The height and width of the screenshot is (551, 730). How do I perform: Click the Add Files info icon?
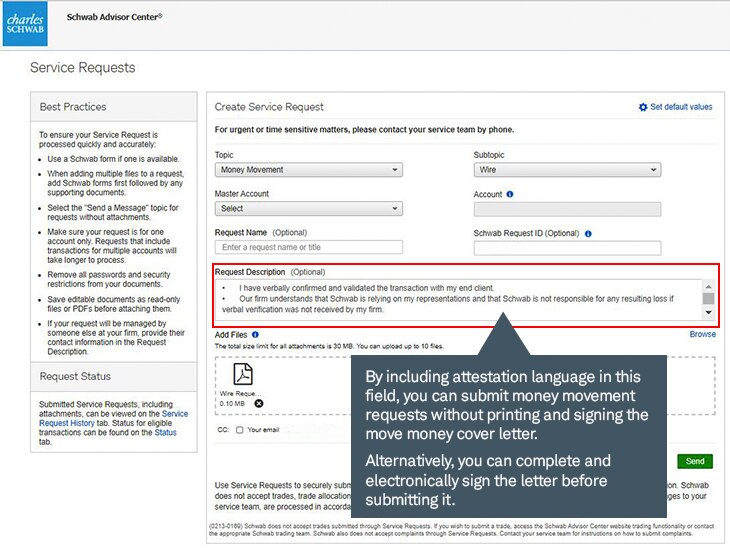pos(255,335)
